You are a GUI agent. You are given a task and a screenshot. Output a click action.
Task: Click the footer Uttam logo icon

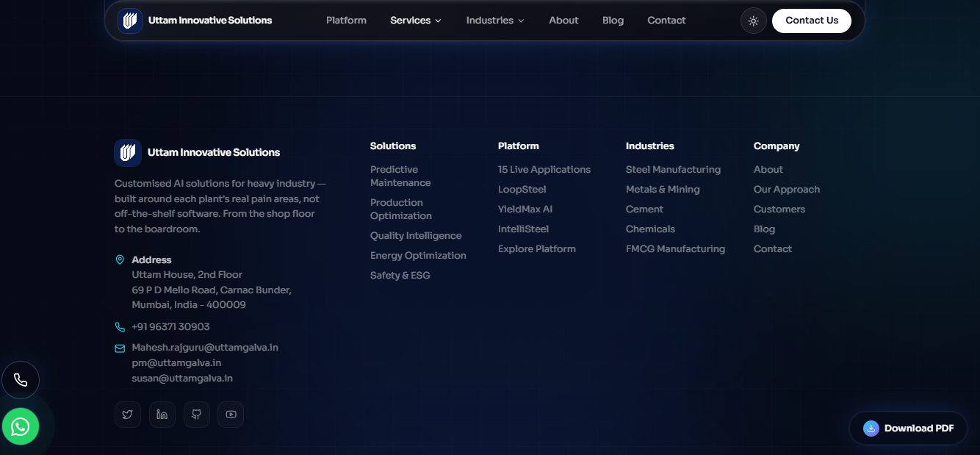click(x=128, y=153)
